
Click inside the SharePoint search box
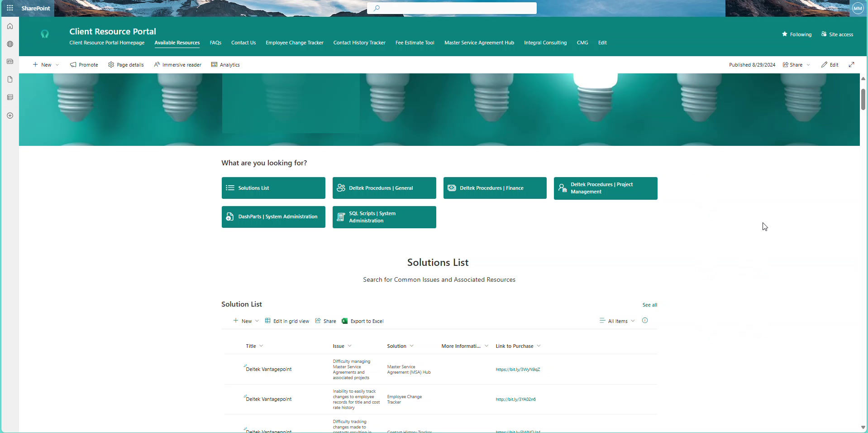point(452,8)
